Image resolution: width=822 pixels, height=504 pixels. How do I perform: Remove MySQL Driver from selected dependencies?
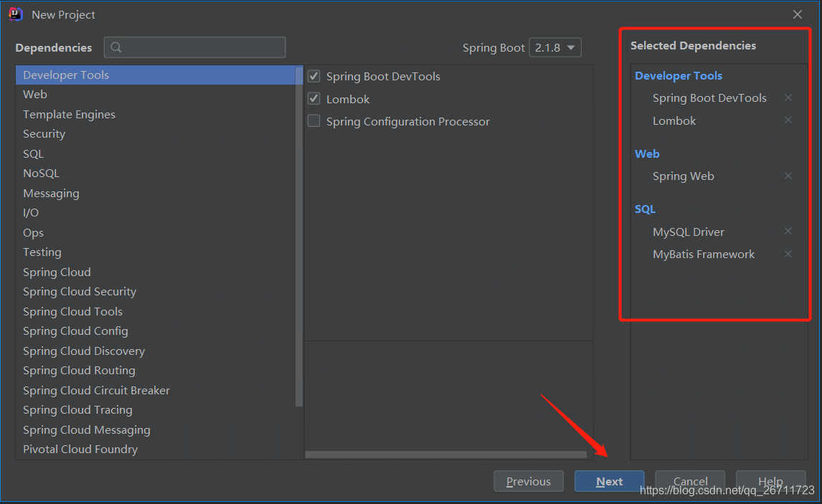click(x=788, y=231)
